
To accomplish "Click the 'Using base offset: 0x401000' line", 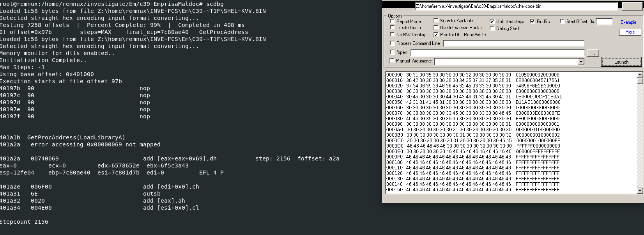I will pos(47,74).
